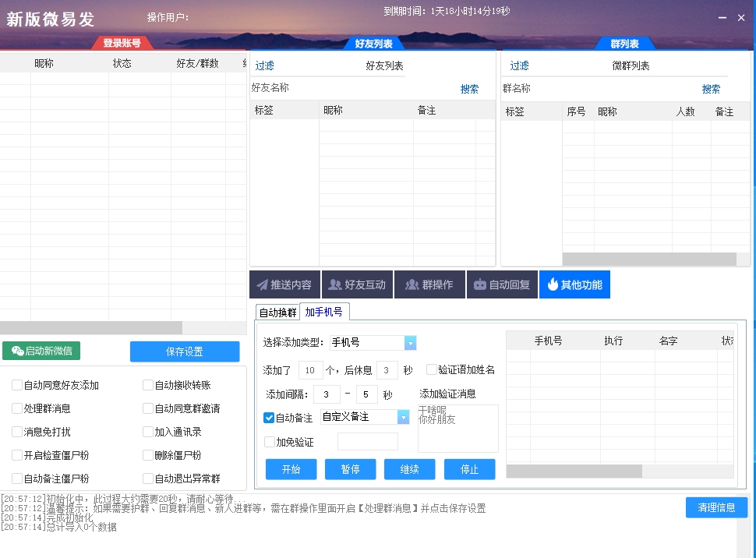The height and width of the screenshot is (558, 756).
Task: Click the 执行 column header in phone table
Action: 614,341
